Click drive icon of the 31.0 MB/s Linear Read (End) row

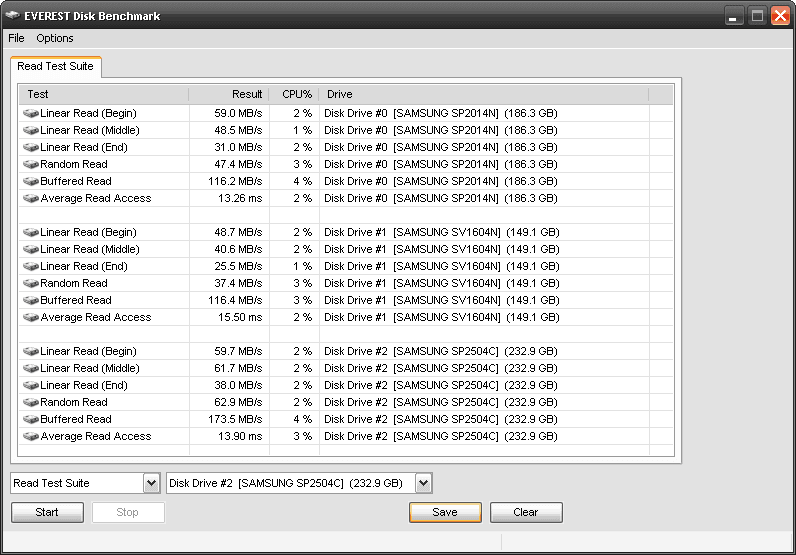tap(31, 147)
